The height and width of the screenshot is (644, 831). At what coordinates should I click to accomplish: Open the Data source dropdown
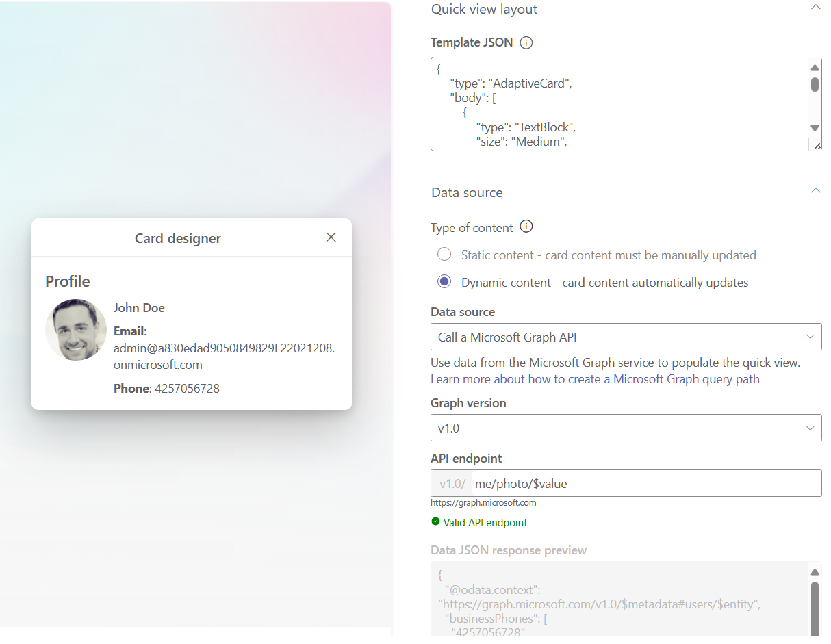tap(626, 337)
